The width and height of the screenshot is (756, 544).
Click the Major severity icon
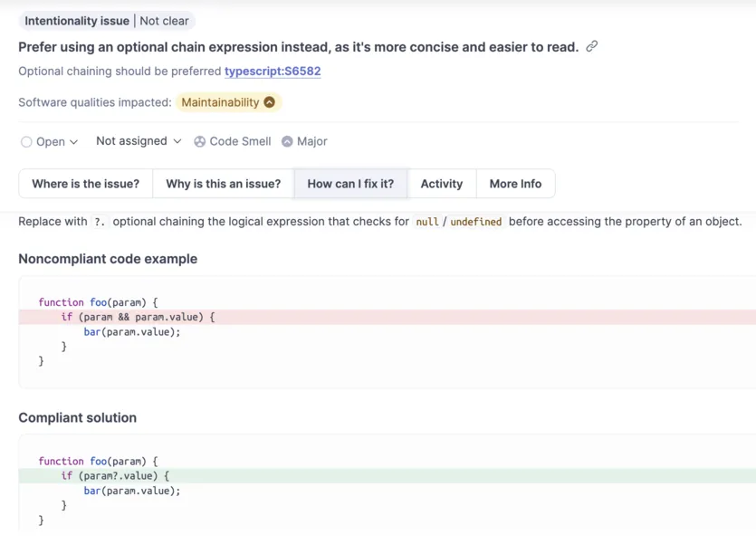(x=287, y=142)
